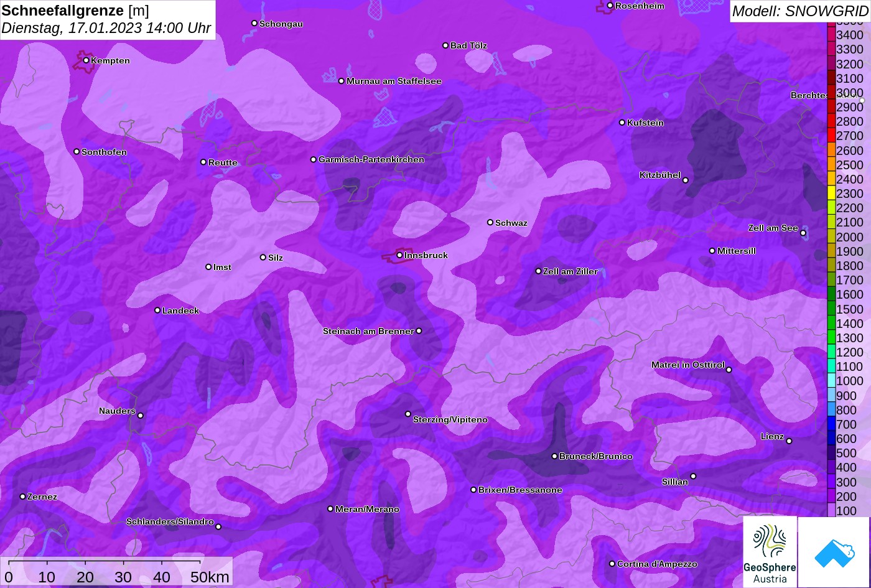Viewport: 871px width, 588px height.
Task: Click the Modell: SNOWGRID label
Action: point(799,11)
